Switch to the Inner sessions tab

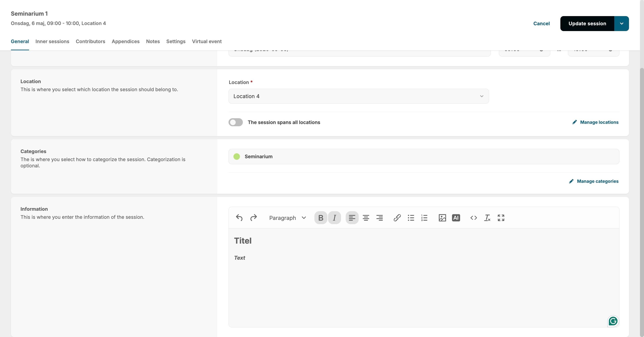(52, 42)
